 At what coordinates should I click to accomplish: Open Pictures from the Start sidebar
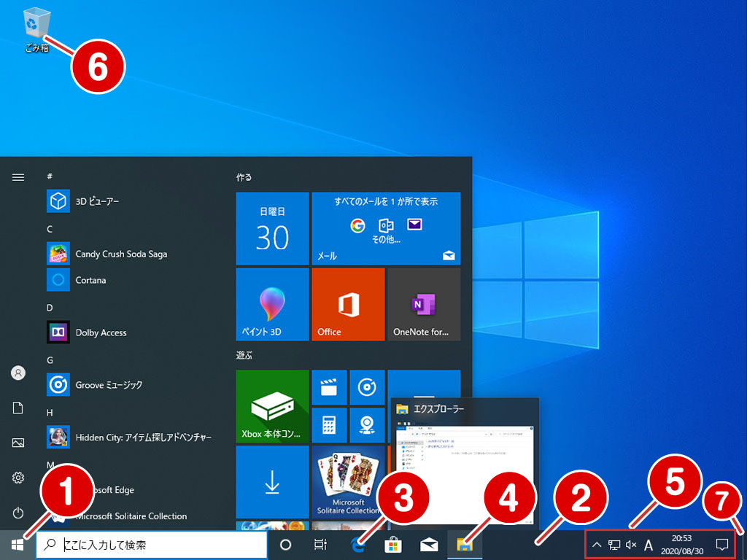[18, 443]
